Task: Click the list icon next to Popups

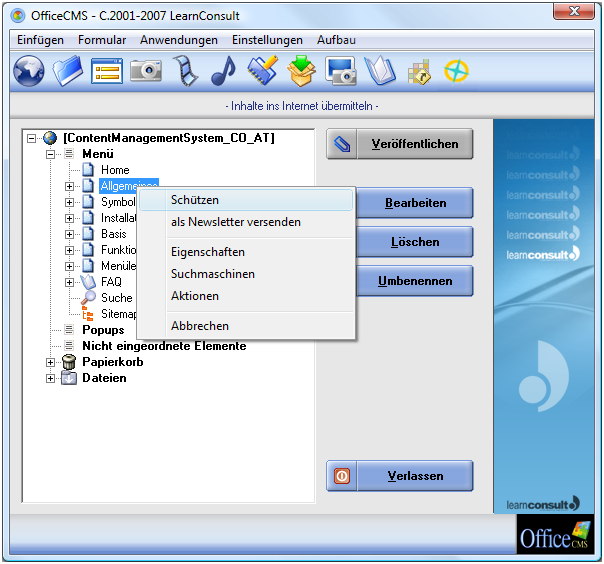Action: [69, 329]
